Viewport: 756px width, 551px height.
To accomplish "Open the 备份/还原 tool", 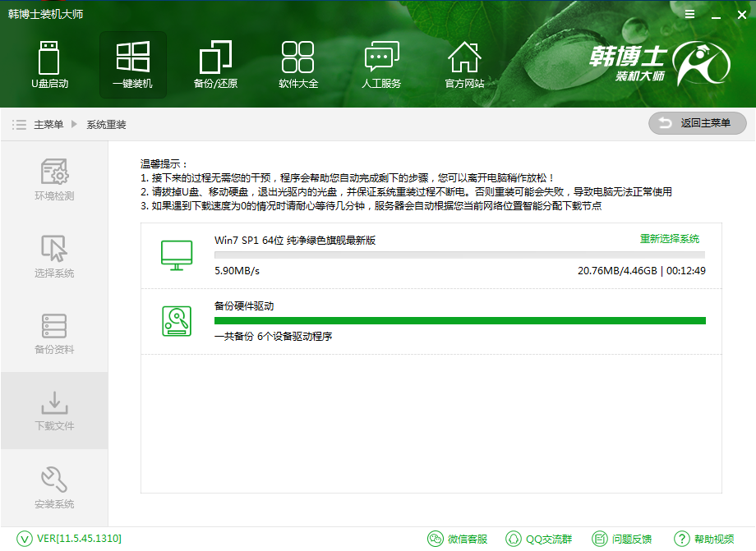I will (x=215, y=65).
